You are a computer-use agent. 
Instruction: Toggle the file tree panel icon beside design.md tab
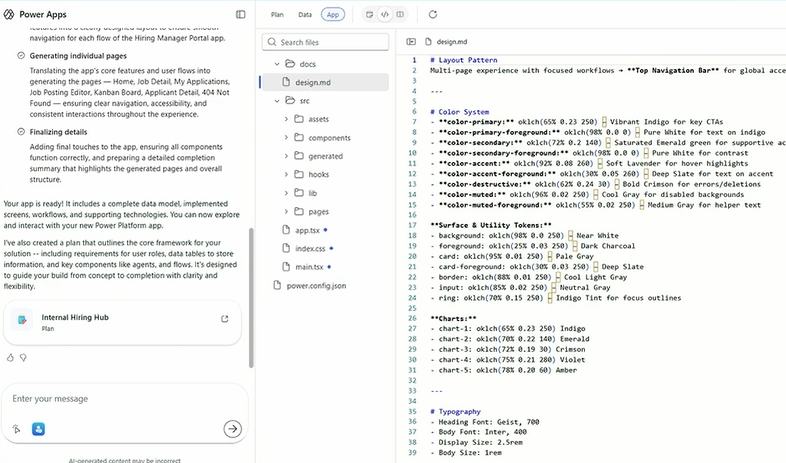pyautogui.click(x=411, y=42)
